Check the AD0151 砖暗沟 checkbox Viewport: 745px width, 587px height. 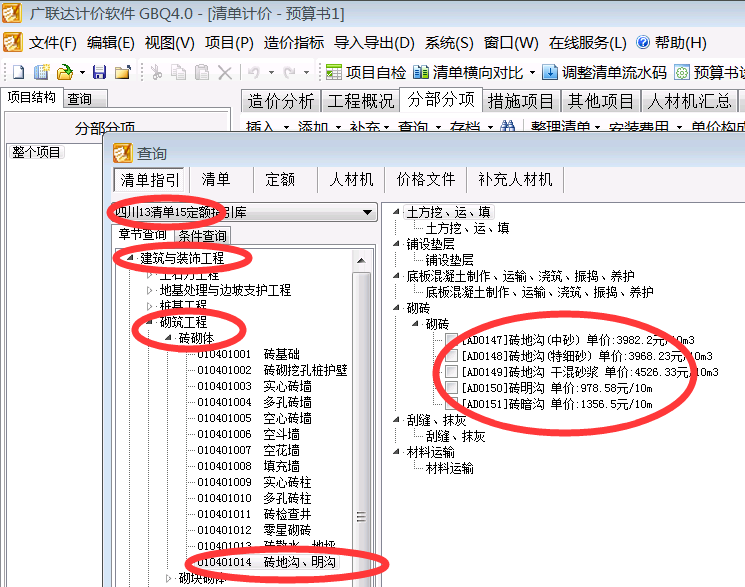pos(451,404)
